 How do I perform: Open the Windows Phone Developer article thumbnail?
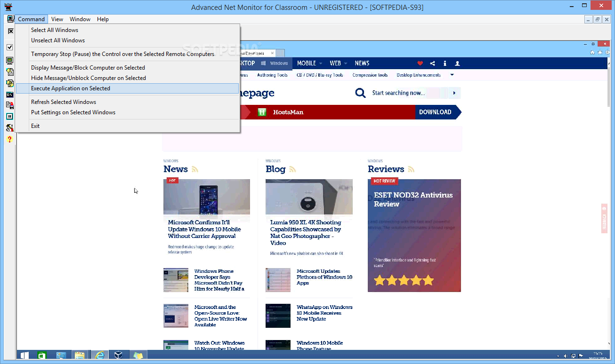tap(176, 280)
